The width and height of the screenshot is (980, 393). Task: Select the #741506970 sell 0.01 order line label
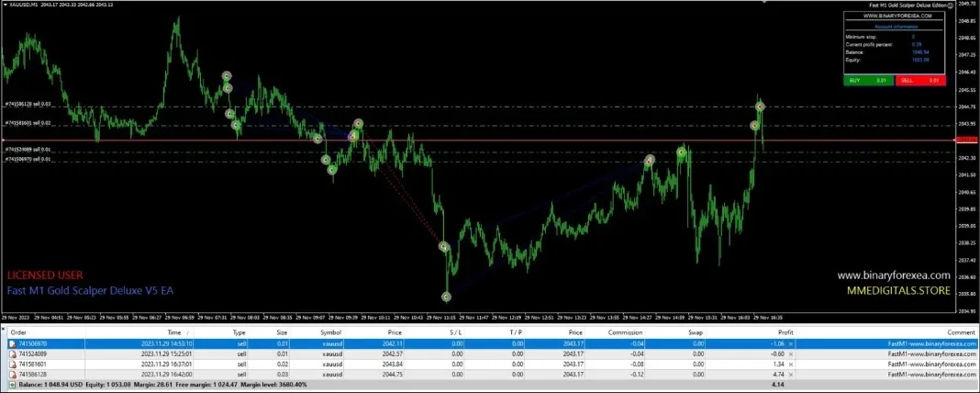tap(28, 160)
